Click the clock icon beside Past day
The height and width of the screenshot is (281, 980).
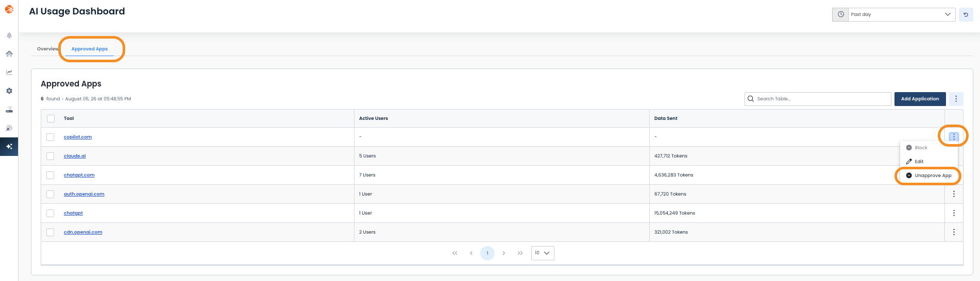coord(840,14)
